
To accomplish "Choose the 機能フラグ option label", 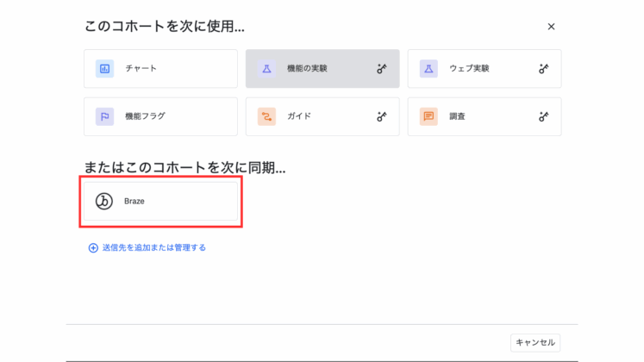I will pyautogui.click(x=145, y=116).
